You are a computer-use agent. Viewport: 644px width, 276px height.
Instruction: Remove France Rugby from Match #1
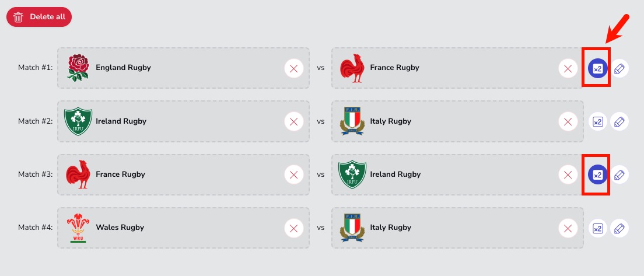pyautogui.click(x=568, y=69)
